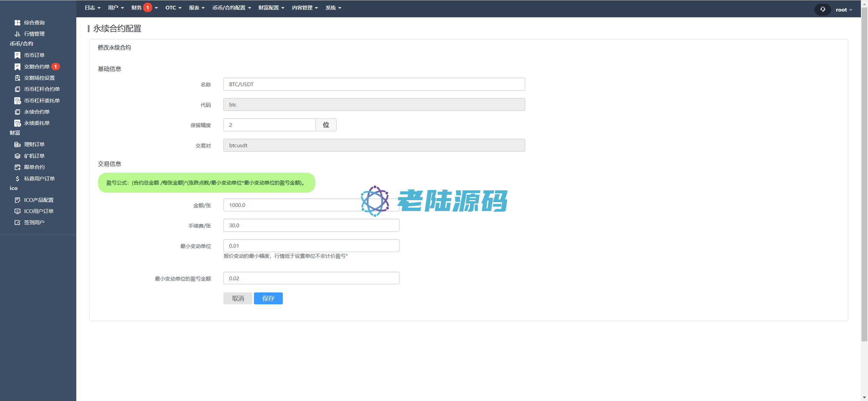Open the 日志 dropdown menu
This screenshot has height=401, width=868.
(x=93, y=8)
